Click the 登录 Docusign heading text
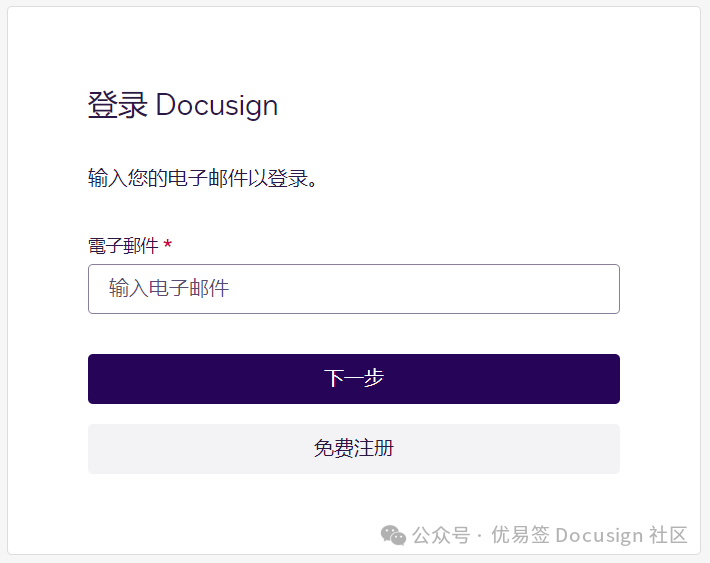The image size is (710, 563). point(183,105)
